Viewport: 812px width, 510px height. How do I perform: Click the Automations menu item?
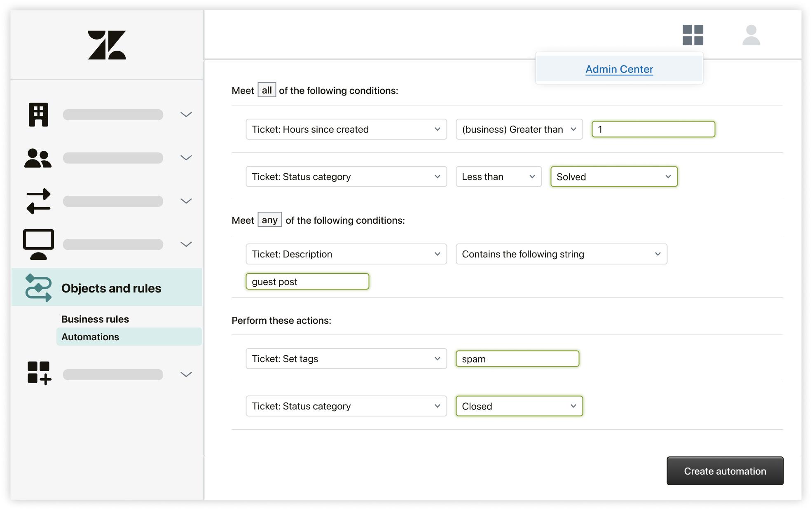(90, 336)
